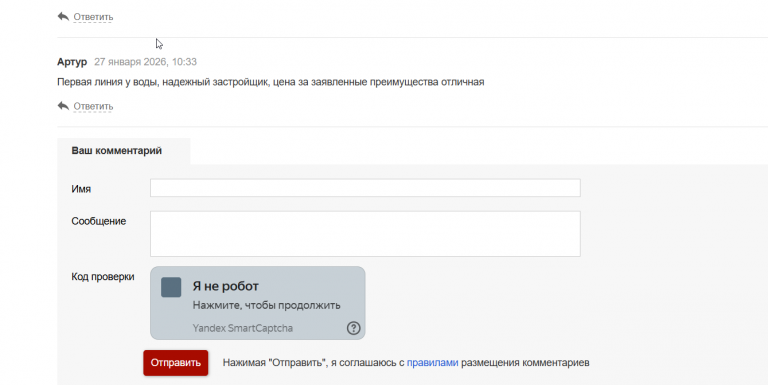Click the Код проверки label
768x385 pixels.
click(x=103, y=277)
